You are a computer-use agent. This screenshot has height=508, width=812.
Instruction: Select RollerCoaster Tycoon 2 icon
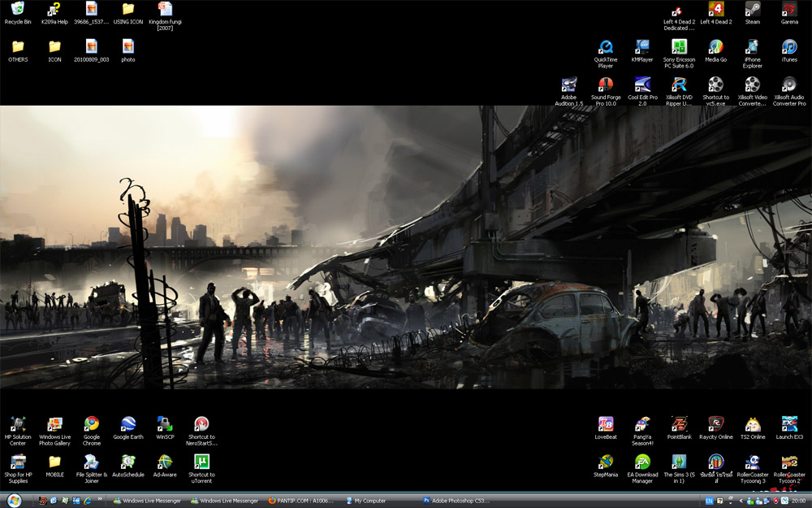[789, 469]
